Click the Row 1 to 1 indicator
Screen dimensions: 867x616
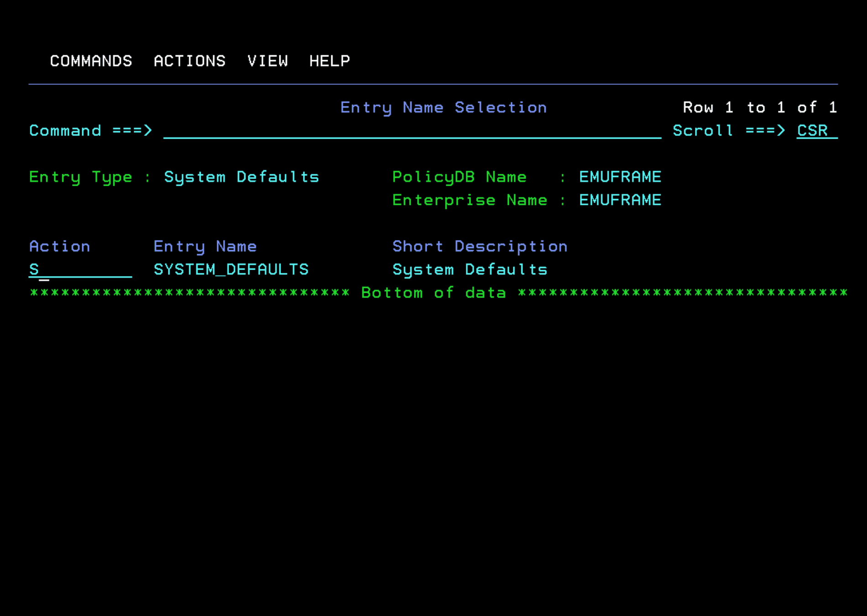coord(759,107)
